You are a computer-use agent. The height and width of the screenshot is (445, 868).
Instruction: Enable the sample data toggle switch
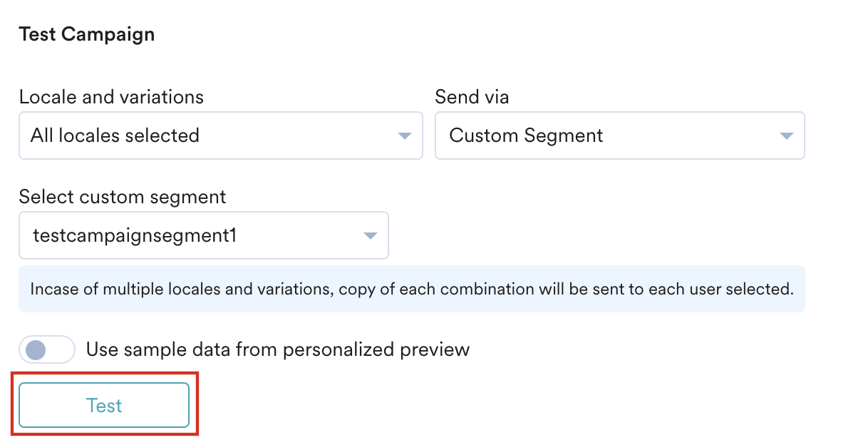pyautogui.click(x=47, y=349)
